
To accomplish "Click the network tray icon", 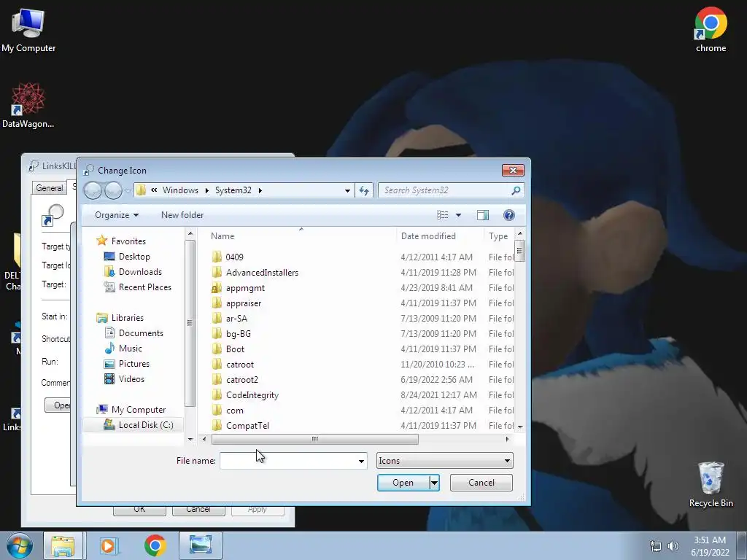I will coord(656,546).
